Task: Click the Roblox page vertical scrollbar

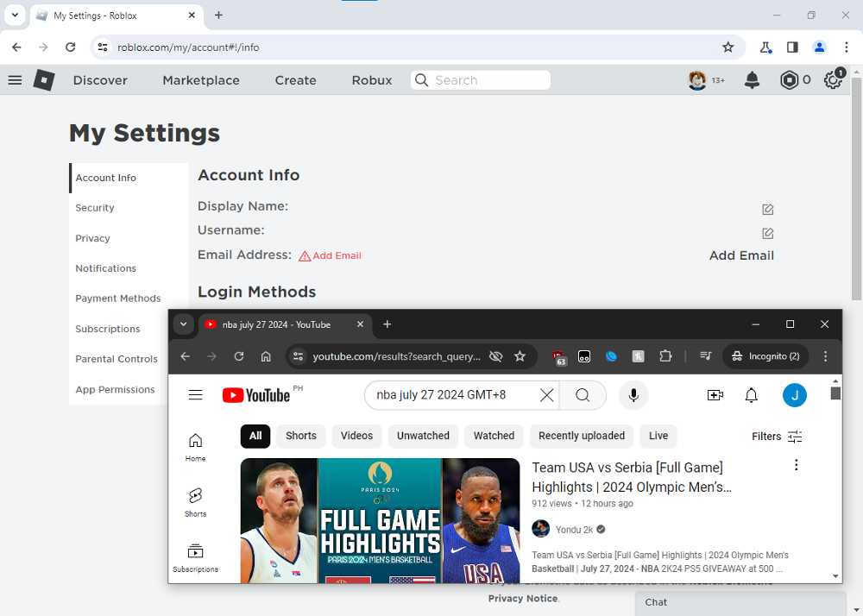Action: pyautogui.click(x=856, y=189)
